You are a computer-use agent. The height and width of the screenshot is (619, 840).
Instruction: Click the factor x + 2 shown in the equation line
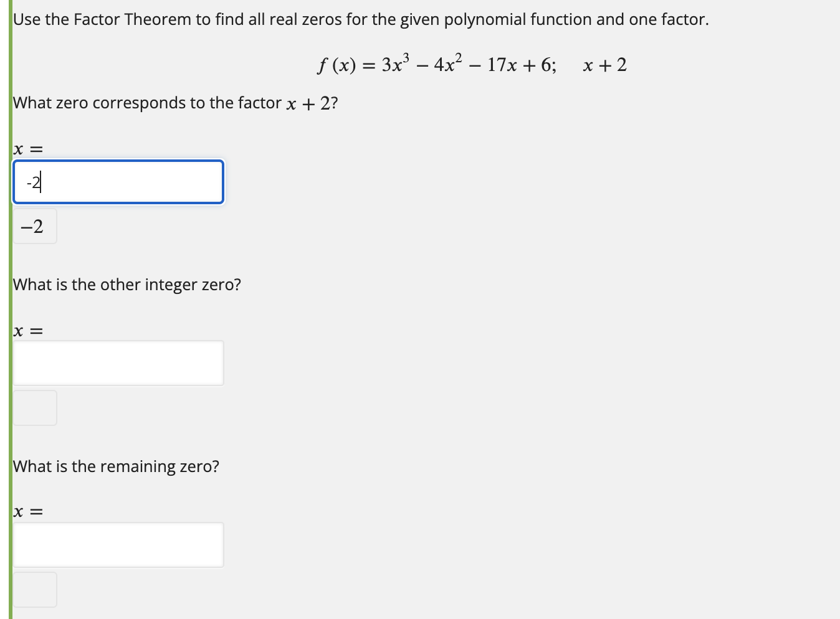(x=604, y=64)
